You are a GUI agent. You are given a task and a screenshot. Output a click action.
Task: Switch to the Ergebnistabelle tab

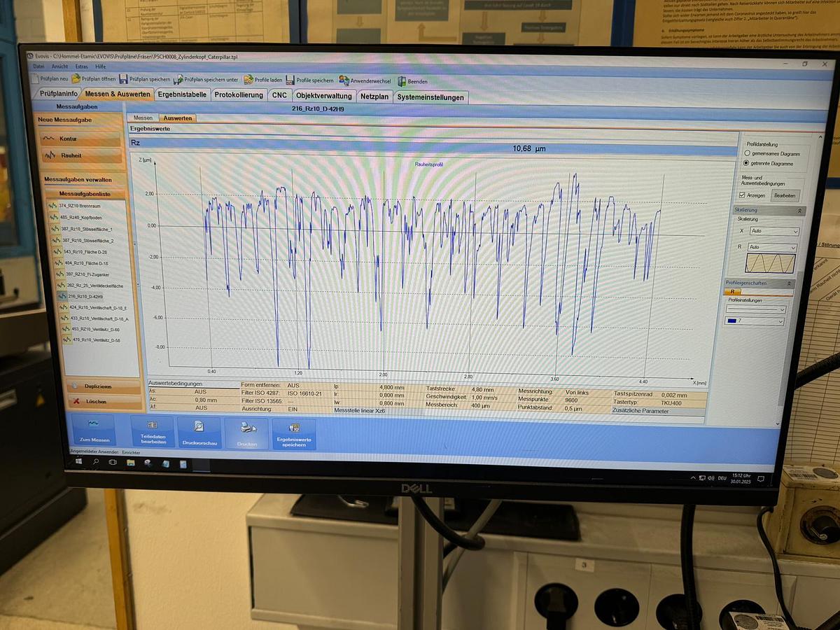[x=182, y=94]
